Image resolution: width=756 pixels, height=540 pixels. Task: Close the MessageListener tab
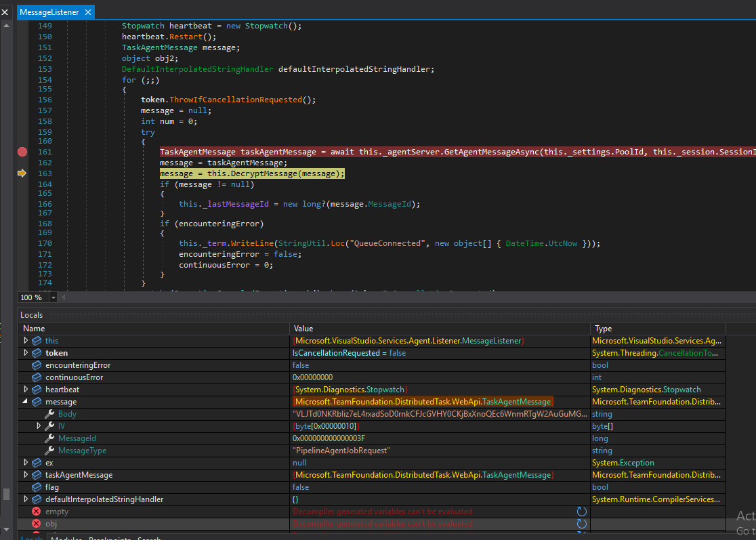click(87, 12)
